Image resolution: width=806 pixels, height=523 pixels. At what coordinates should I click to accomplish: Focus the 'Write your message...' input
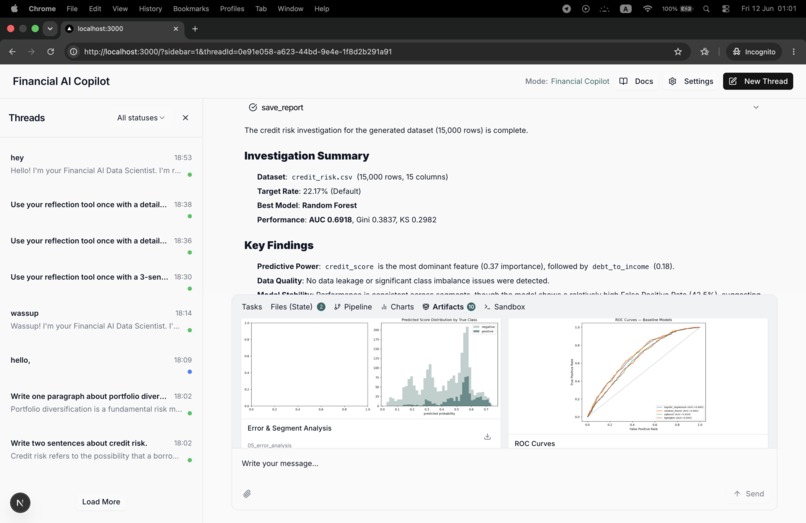504,463
